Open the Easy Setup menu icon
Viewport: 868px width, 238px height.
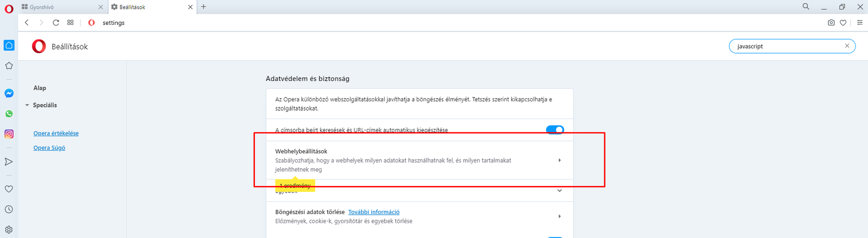[x=860, y=23]
